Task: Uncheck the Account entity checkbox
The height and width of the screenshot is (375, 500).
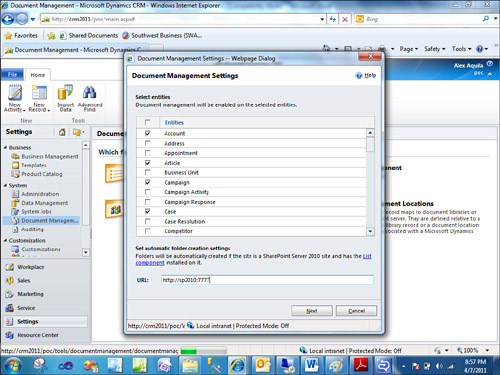Action: coord(147,133)
